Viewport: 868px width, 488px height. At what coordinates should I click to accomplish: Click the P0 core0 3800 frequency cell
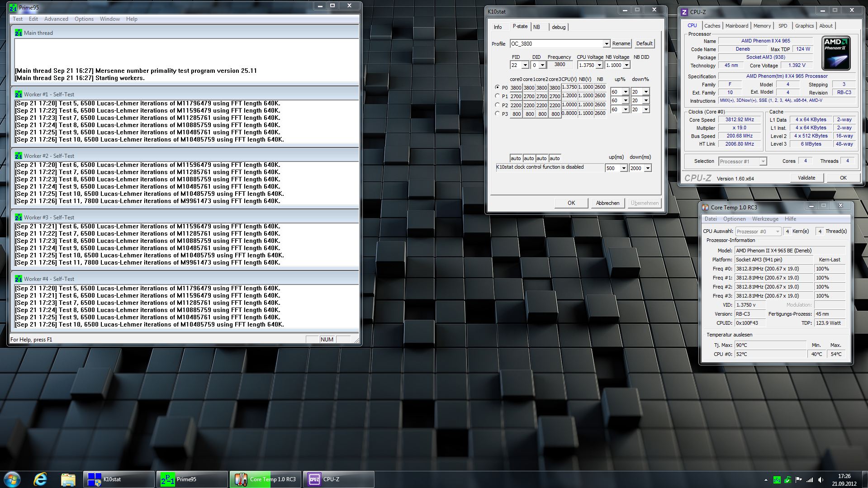click(x=516, y=88)
